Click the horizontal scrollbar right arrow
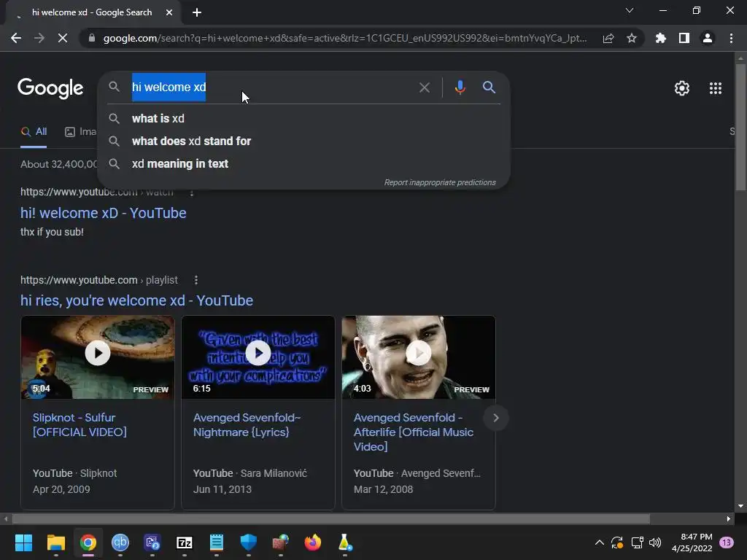 729,518
